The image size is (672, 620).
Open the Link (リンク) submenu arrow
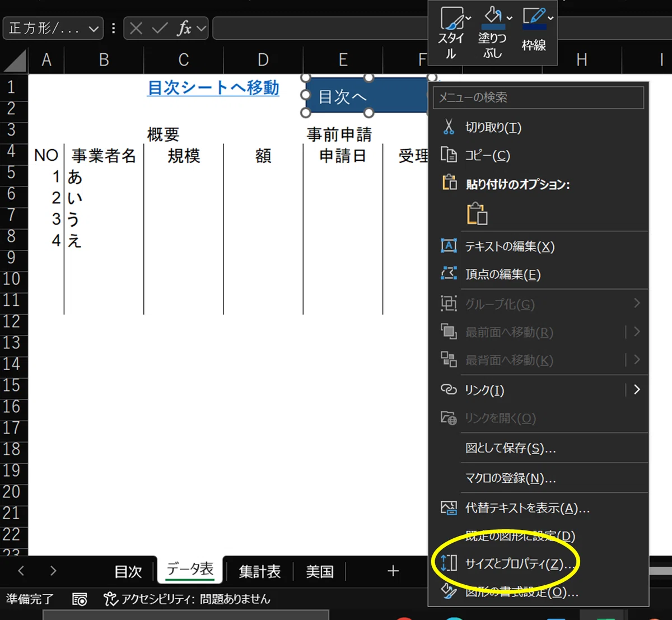tap(637, 390)
